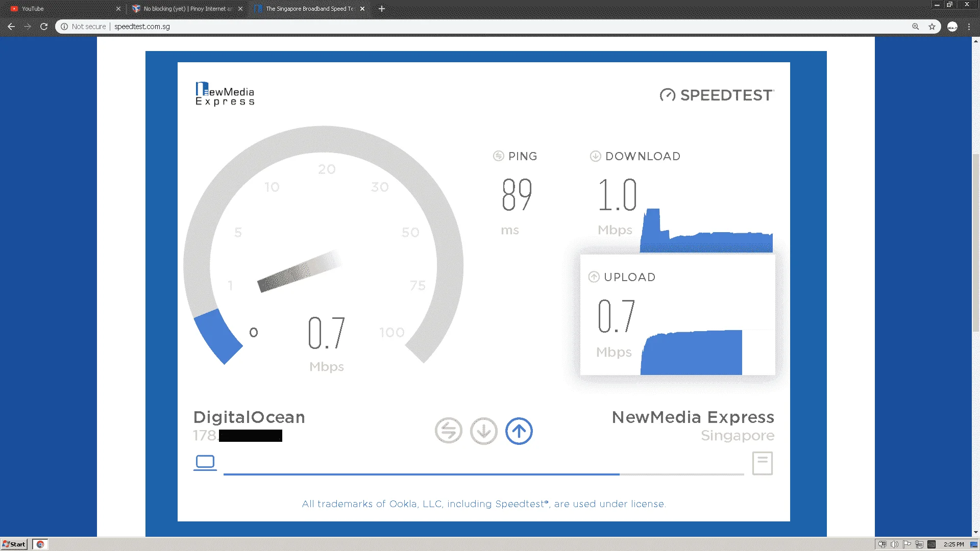Screen dimensions: 980x551
Task: Open a new browser tab
Action: [x=382, y=9]
